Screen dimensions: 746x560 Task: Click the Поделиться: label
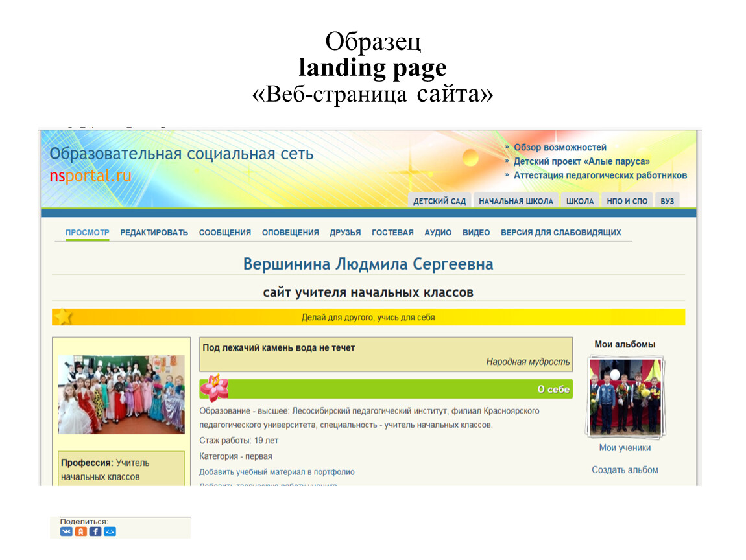(x=84, y=522)
